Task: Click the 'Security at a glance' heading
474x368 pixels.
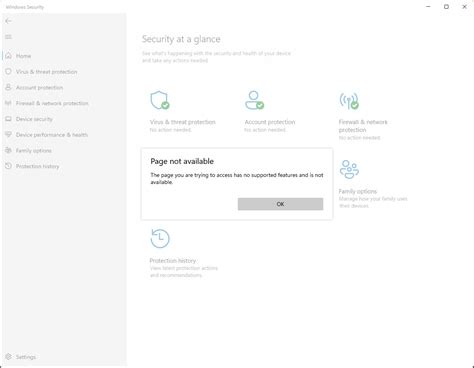Action: tap(181, 39)
